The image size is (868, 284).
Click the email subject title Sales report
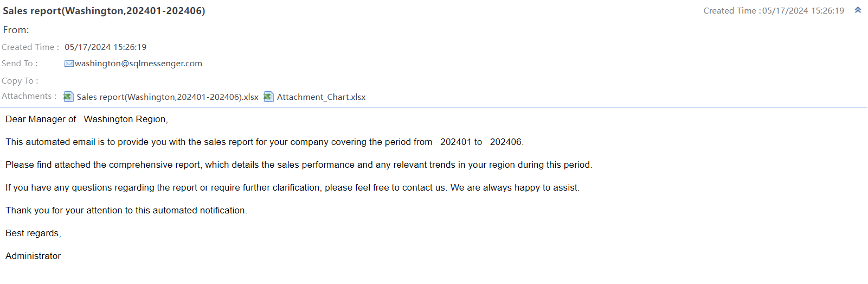(104, 11)
